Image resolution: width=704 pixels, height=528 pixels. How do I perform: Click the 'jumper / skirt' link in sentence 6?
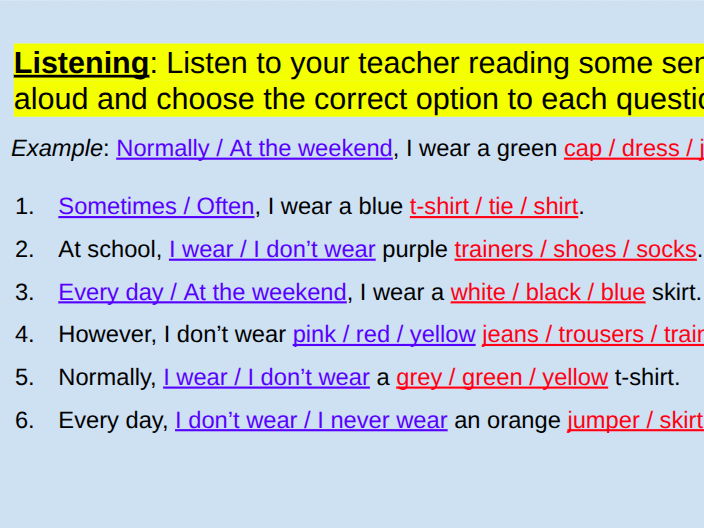pyautogui.click(x=634, y=421)
